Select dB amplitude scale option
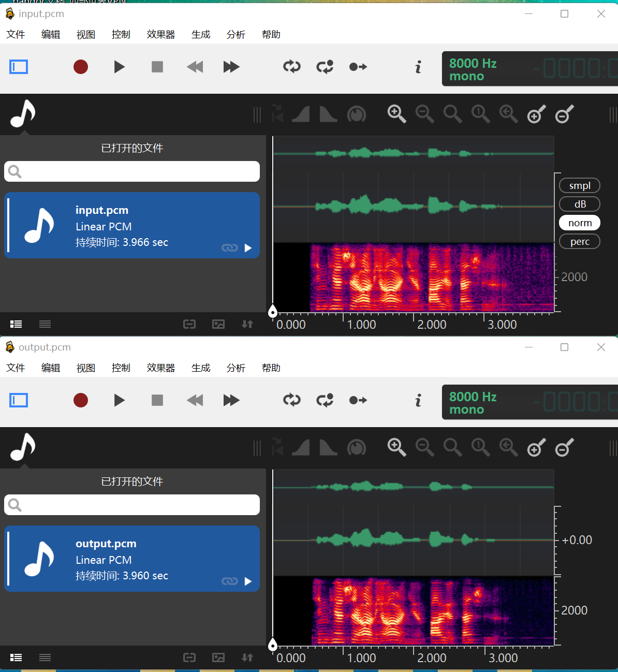The height and width of the screenshot is (672, 618). click(x=580, y=204)
